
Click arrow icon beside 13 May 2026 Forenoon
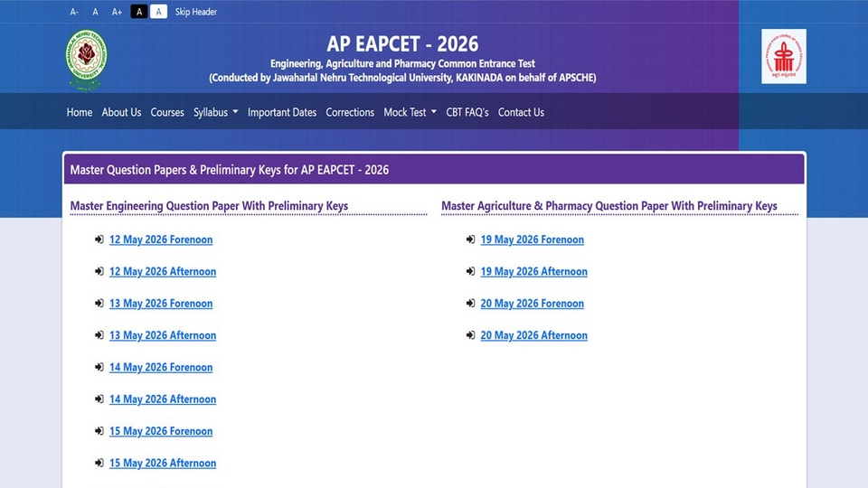point(99,304)
